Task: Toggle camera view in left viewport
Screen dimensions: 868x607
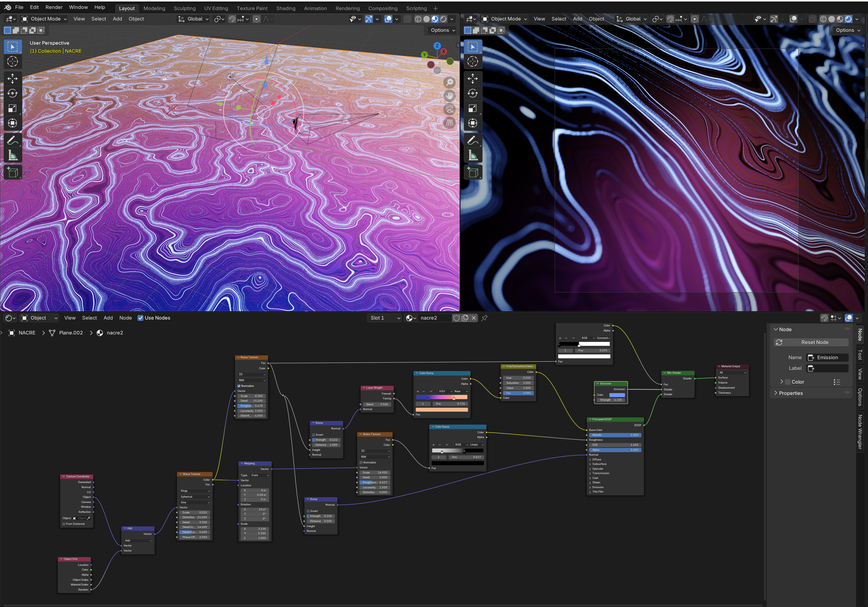Action: coord(449,109)
